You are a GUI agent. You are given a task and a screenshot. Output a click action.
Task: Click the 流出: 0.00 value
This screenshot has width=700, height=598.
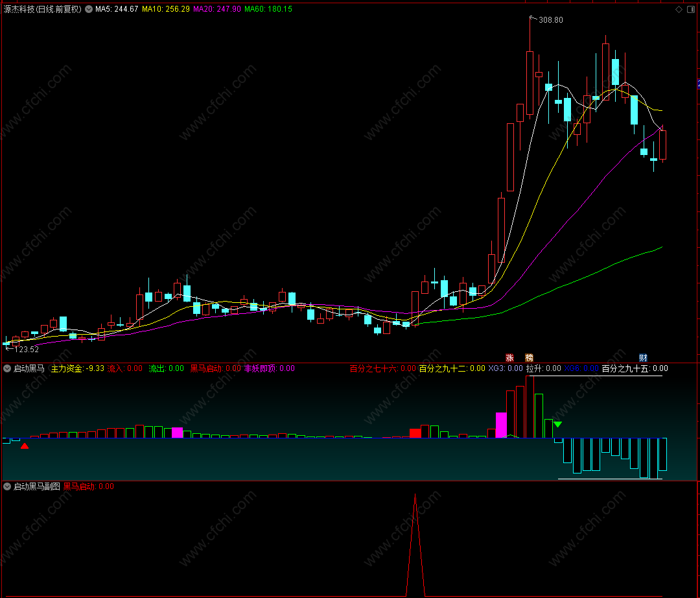[167, 368]
